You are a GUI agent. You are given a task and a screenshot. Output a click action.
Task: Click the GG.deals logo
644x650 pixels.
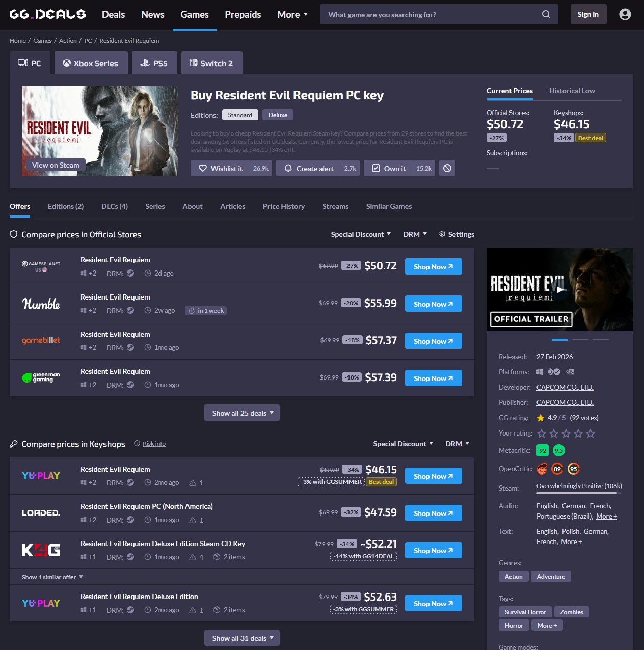click(x=47, y=14)
